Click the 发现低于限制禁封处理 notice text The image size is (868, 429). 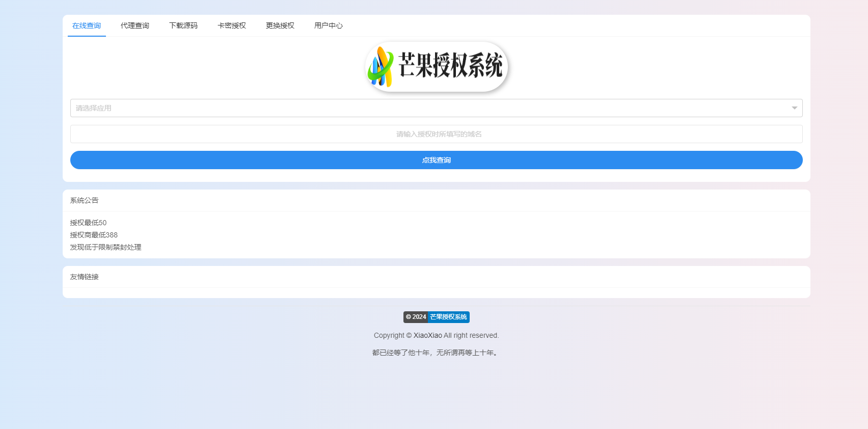(x=106, y=247)
